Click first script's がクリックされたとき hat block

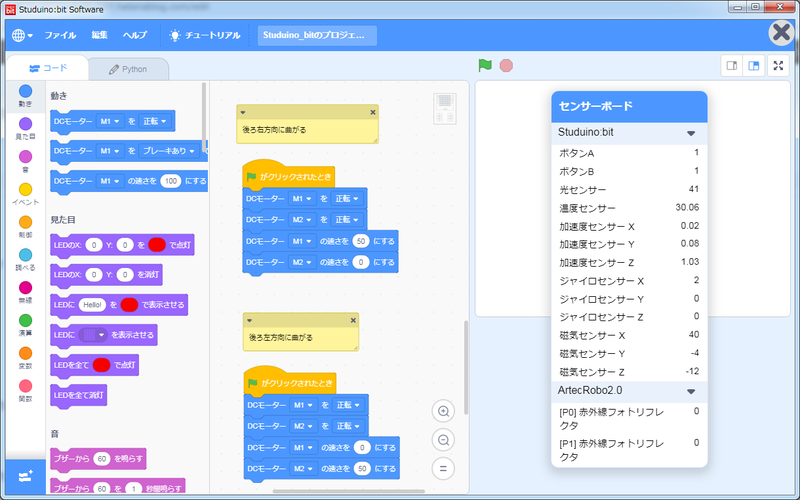[x=288, y=177]
